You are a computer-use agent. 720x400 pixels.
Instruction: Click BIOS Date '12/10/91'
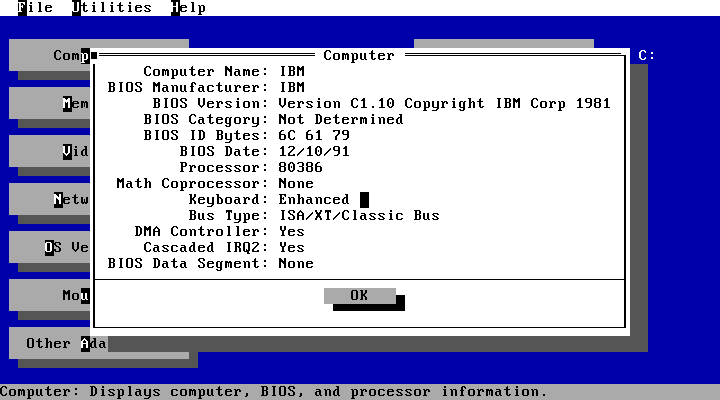314,152
